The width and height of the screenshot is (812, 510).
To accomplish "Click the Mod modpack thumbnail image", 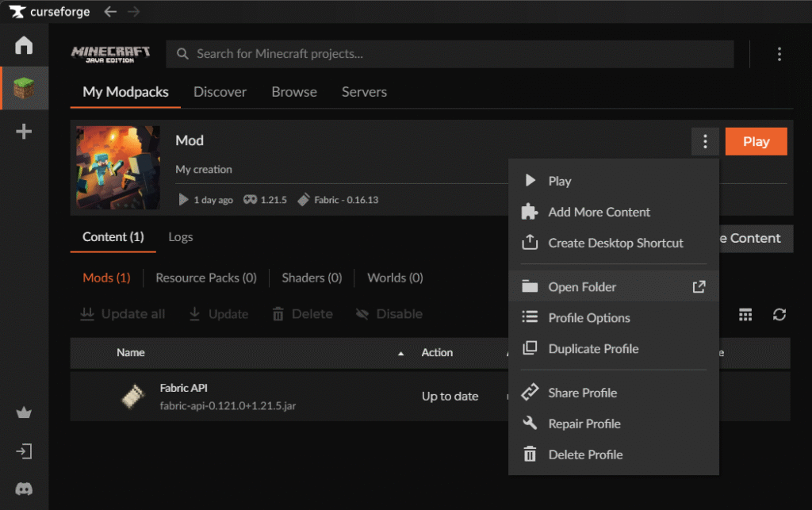I will click(x=118, y=168).
